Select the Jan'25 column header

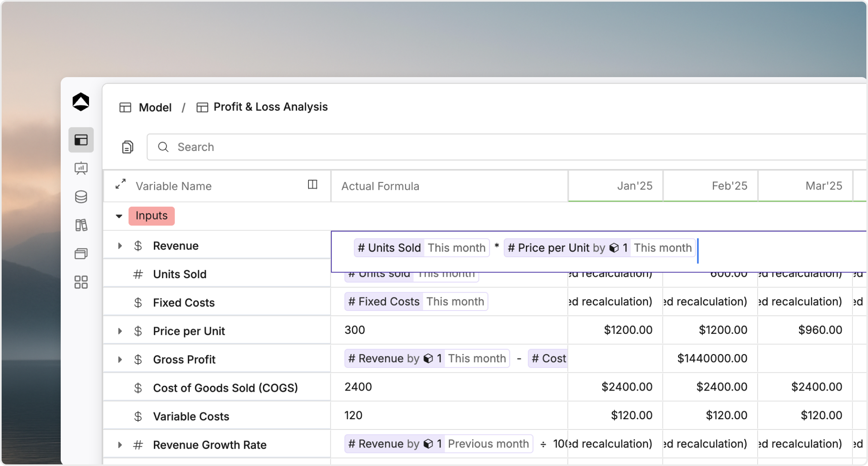pyautogui.click(x=615, y=186)
